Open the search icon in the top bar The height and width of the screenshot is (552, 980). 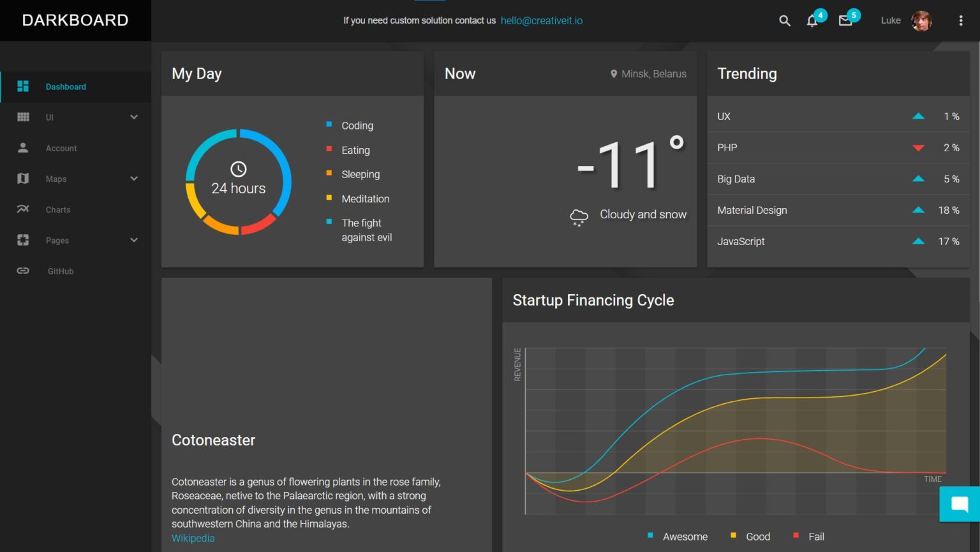coord(784,20)
